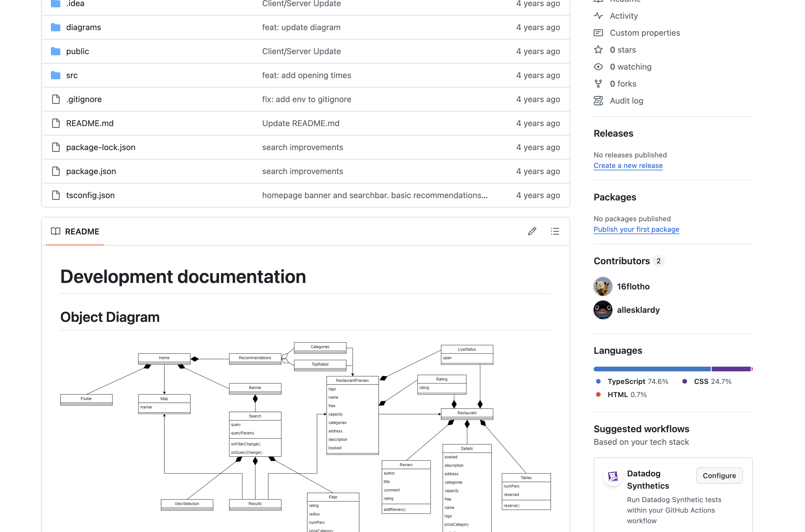Image resolution: width=805 pixels, height=532 pixels.
Task: Click the Activity pulse icon
Action: 598,16
